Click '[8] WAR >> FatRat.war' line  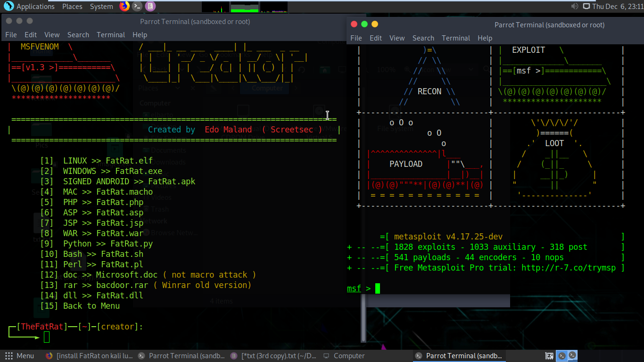(91, 233)
